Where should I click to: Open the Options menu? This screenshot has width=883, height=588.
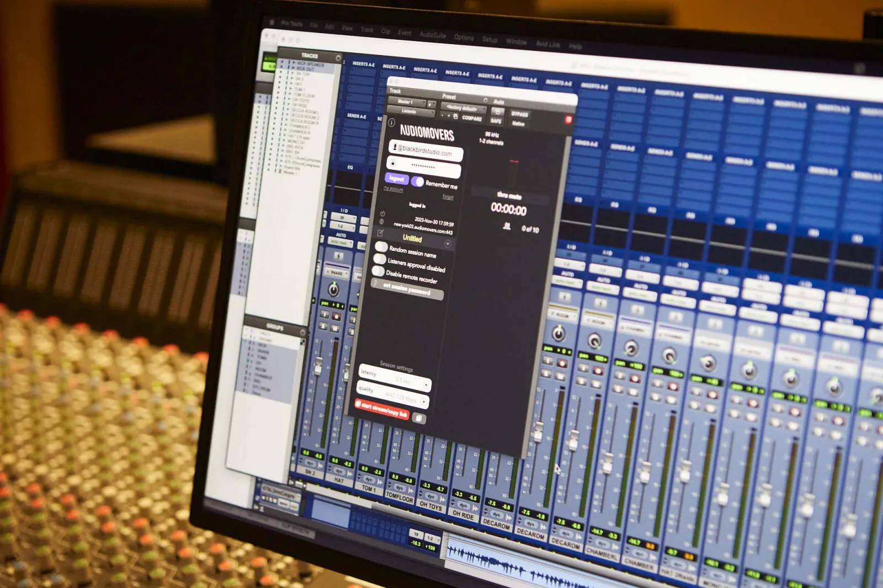[464, 38]
